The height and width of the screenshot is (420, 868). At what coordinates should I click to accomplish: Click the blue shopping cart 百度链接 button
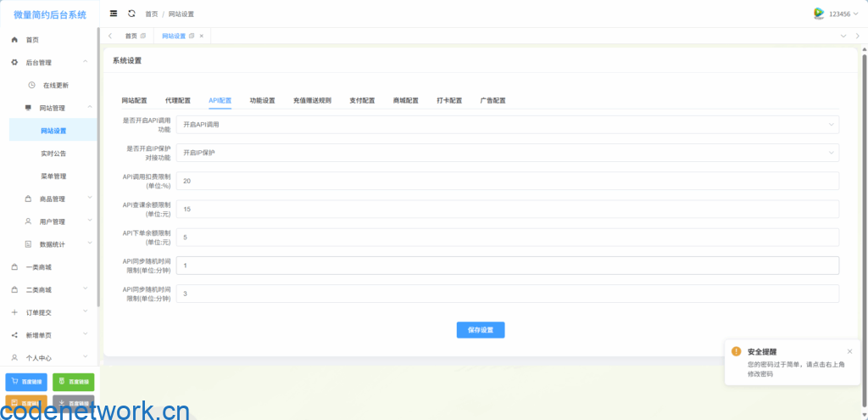pos(26,382)
